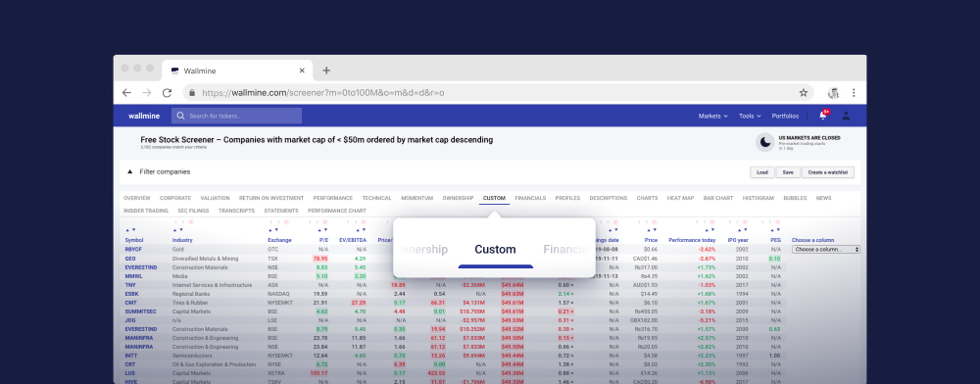The image size is (980, 384).
Task: Sort IPO year descending with down triangle
Action: click(746, 230)
